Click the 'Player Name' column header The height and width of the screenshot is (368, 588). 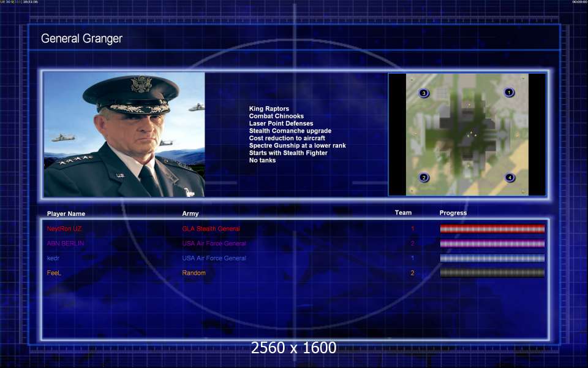[x=66, y=213]
